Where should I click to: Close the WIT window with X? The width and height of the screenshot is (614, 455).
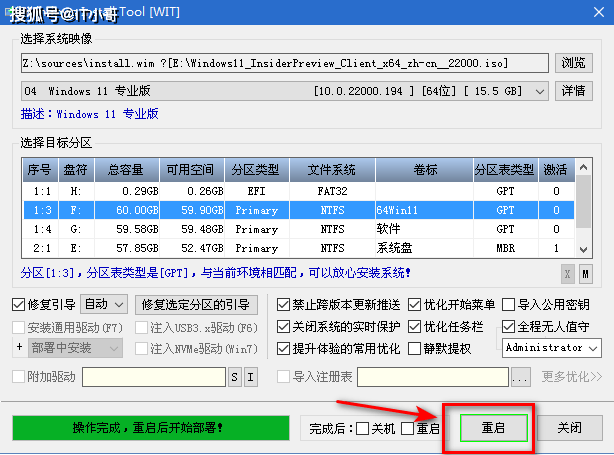[599, 12]
